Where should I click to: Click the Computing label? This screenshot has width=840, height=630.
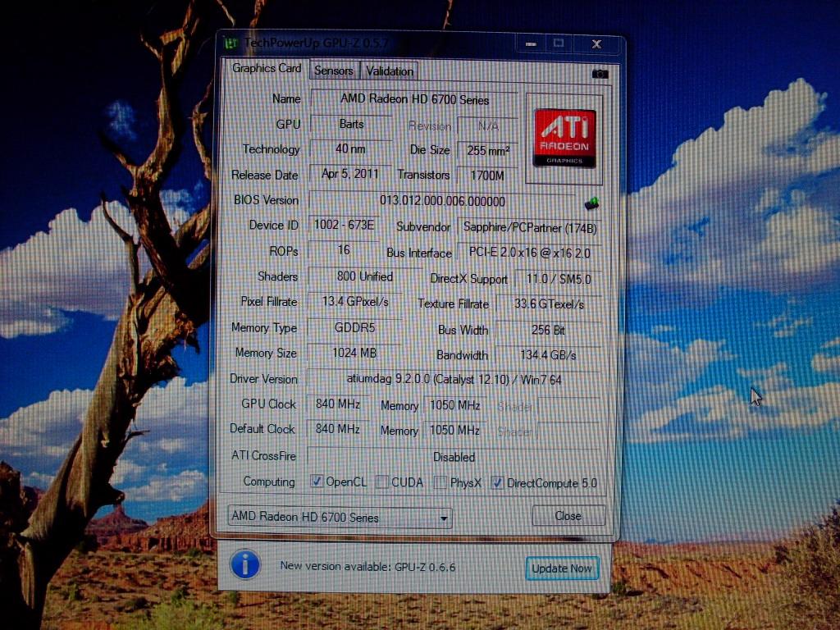269,482
